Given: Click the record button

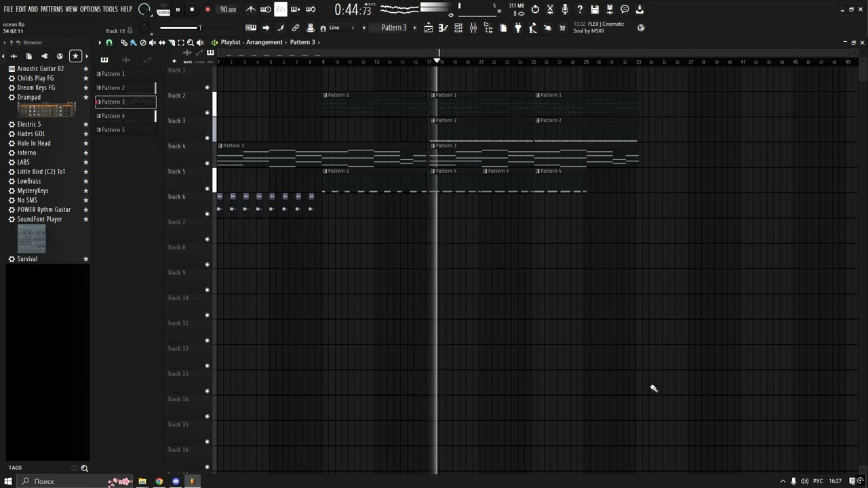Looking at the screenshot, I should coord(208,9).
